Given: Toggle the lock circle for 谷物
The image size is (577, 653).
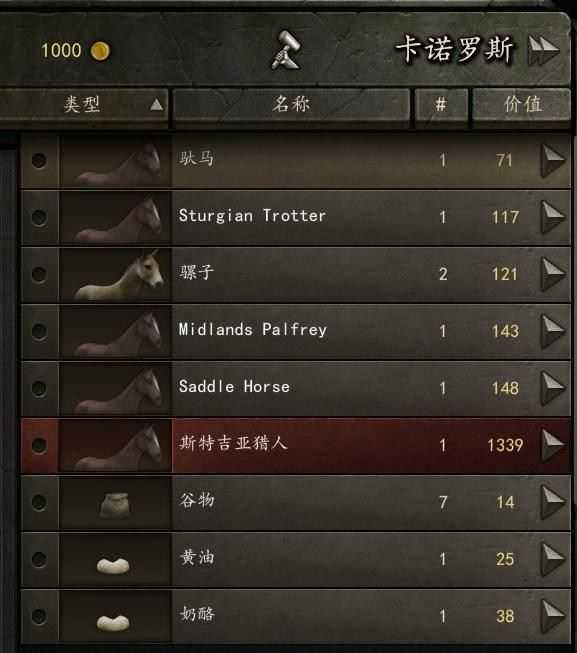Looking at the screenshot, I should click(39, 502).
